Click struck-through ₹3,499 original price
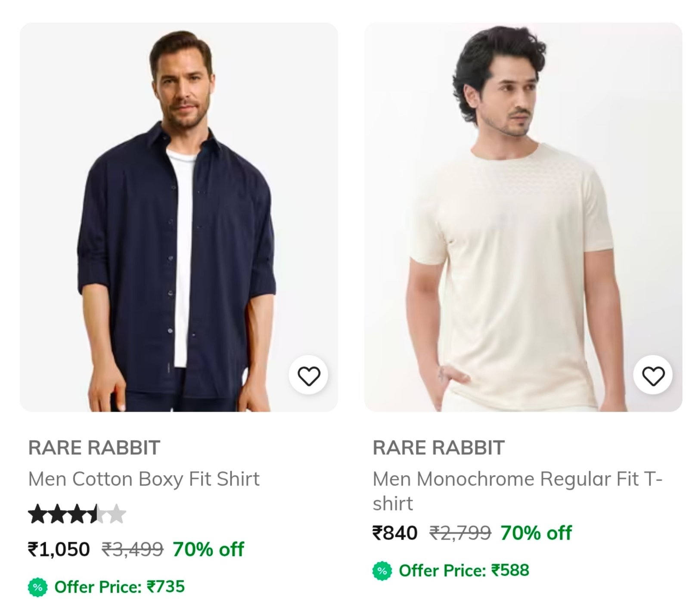The image size is (689, 616). [133, 549]
